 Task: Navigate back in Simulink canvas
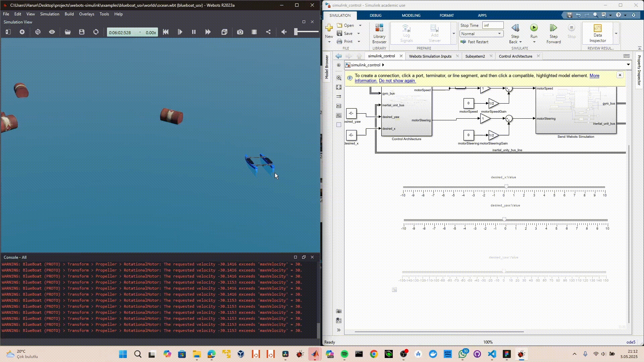(x=339, y=56)
